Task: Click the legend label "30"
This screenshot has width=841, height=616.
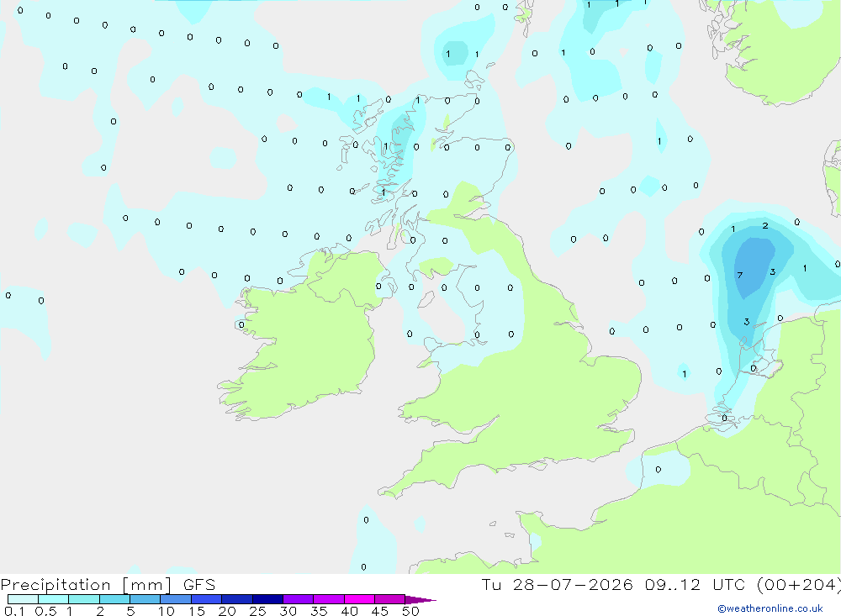Action: 288,611
